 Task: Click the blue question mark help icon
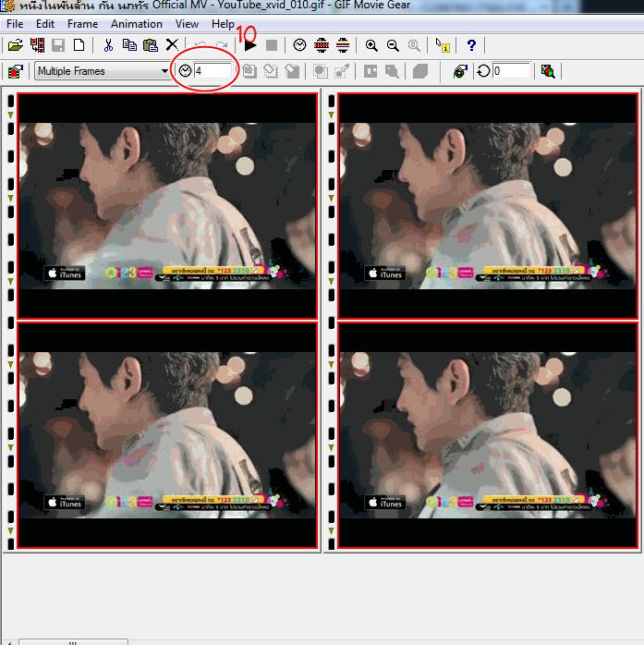pos(471,45)
